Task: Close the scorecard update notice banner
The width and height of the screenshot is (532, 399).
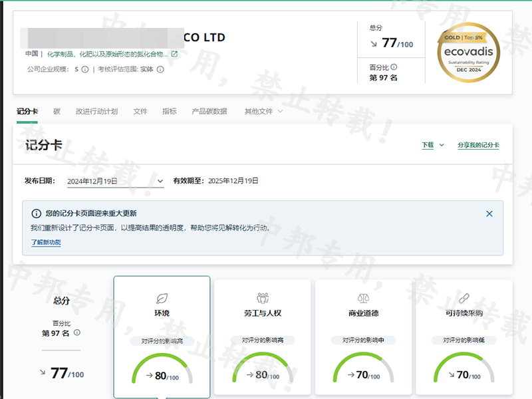Action: (489, 213)
